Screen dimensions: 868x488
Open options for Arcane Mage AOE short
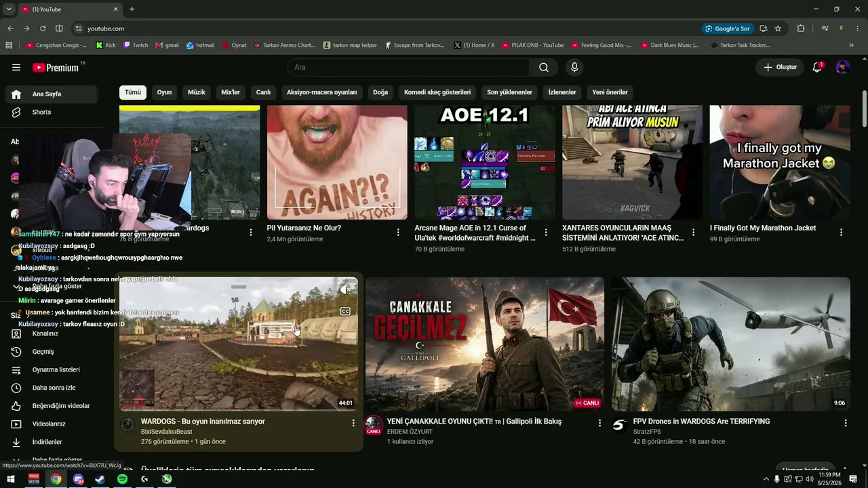[x=546, y=232]
